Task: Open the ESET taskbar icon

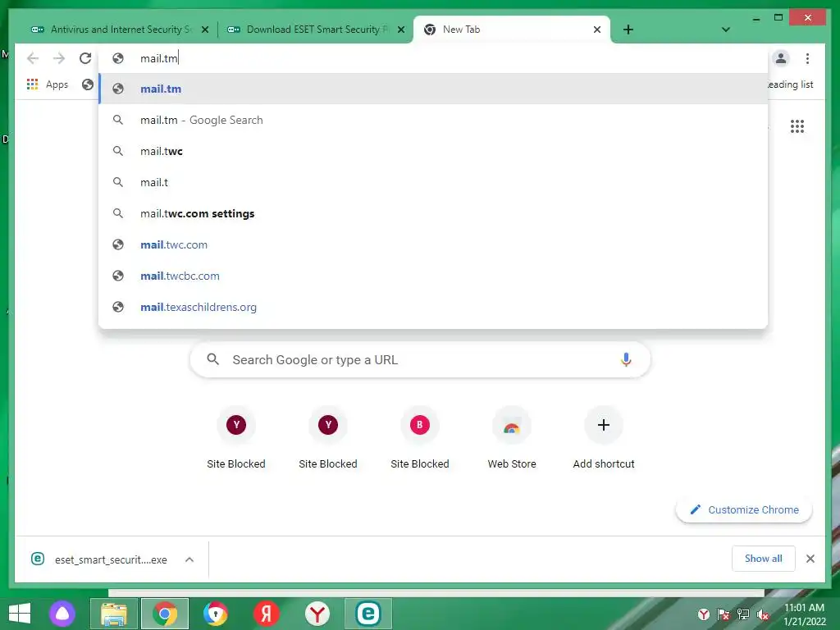Action: coord(368,614)
